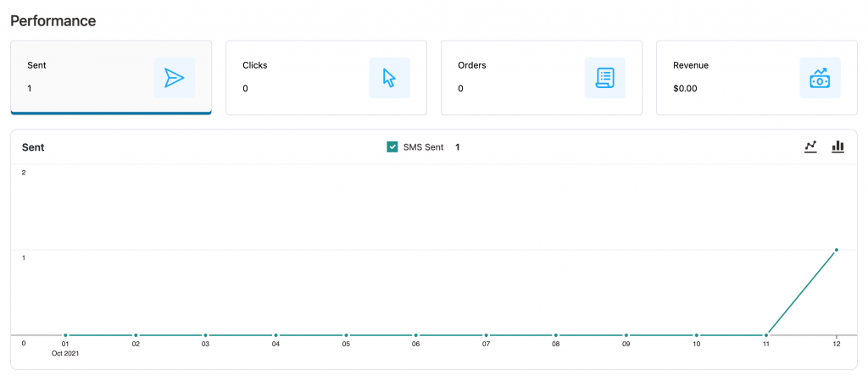
Task: Click the data point for Oct 08
Action: 556,335
